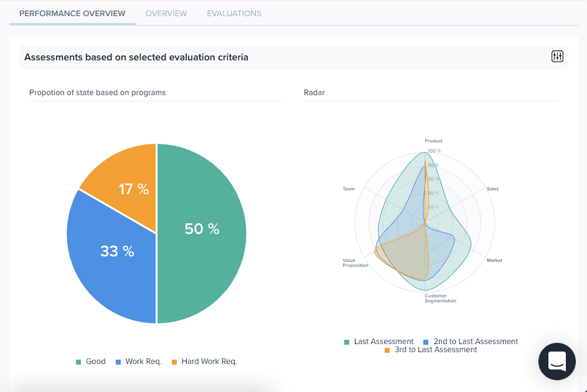
Task: Click the Market axis label on radar
Action: 494,260
